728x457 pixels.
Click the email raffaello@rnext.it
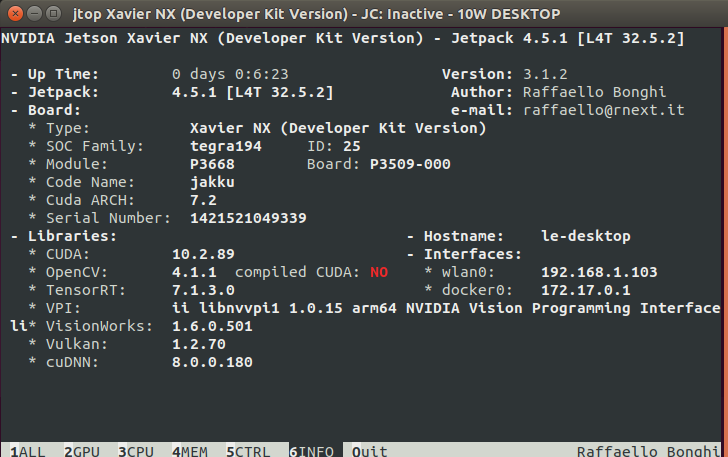click(604, 110)
